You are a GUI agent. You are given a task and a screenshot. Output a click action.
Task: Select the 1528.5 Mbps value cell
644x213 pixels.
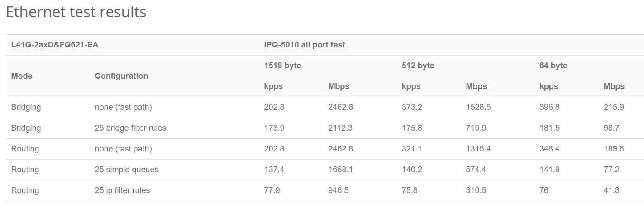[x=497, y=107]
